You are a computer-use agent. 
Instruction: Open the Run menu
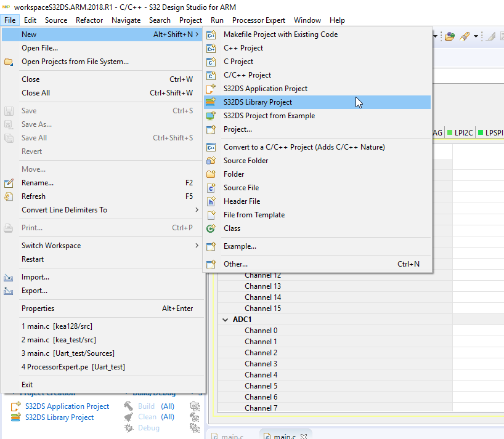tap(217, 20)
